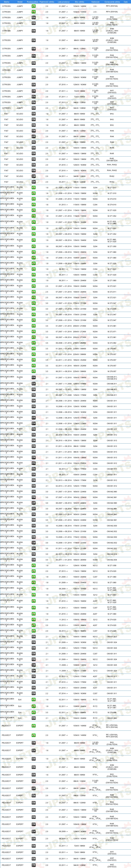Sort by Model column header
131x868 pixels.
(x=20, y=2)
